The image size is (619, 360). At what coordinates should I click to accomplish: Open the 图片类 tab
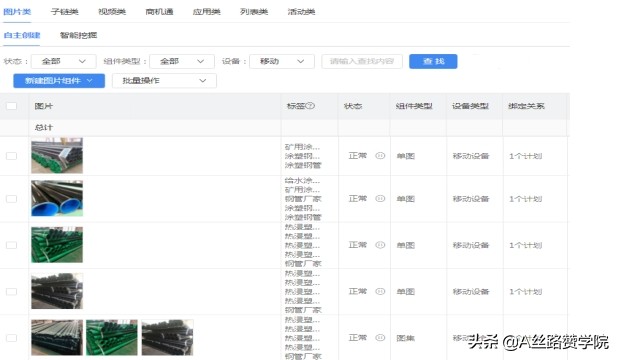coord(17,12)
